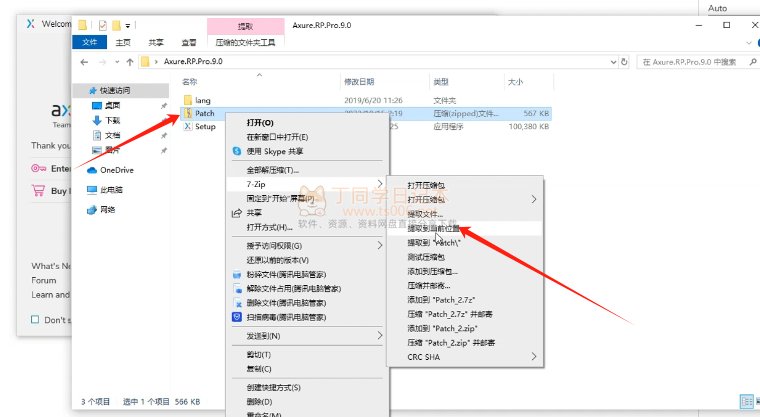
Task: Open the 文件 ribbon tab
Action: coord(89,42)
